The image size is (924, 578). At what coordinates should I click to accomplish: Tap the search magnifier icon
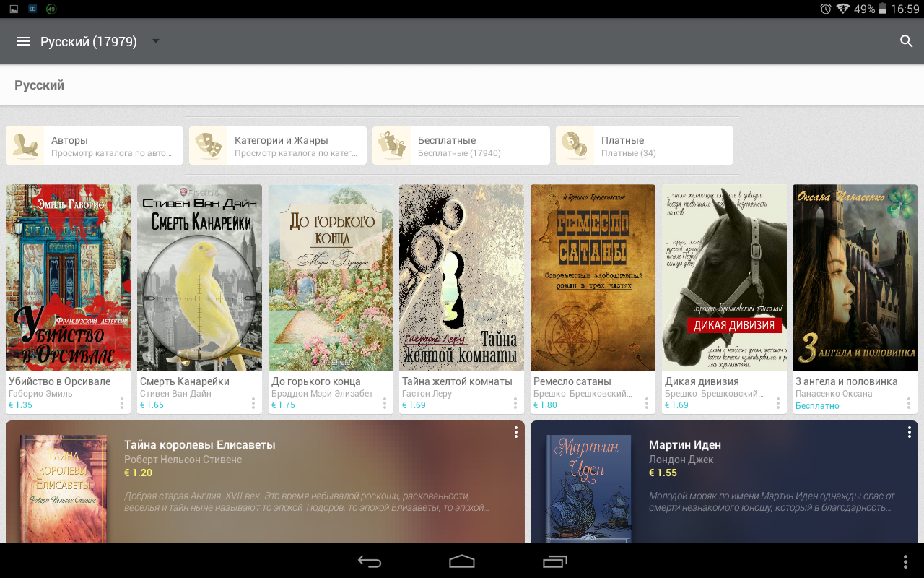click(x=907, y=41)
